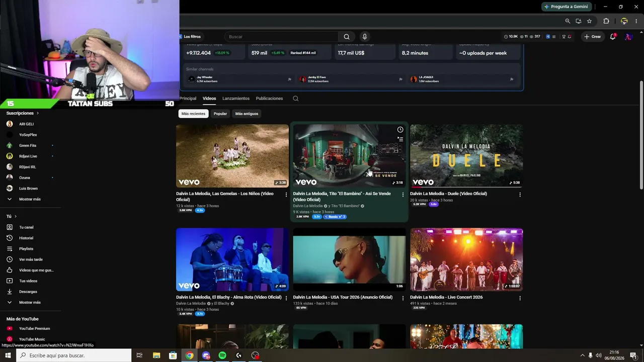Switch to the Lanzamientos channel tab
Image resolution: width=644 pixels, height=362 pixels.
point(236,99)
